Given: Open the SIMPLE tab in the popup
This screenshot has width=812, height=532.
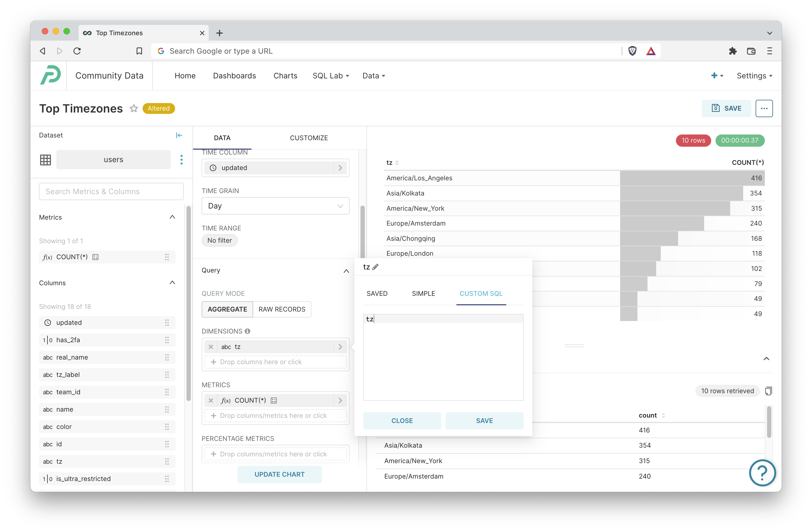Looking at the screenshot, I should [x=423, y=293].
